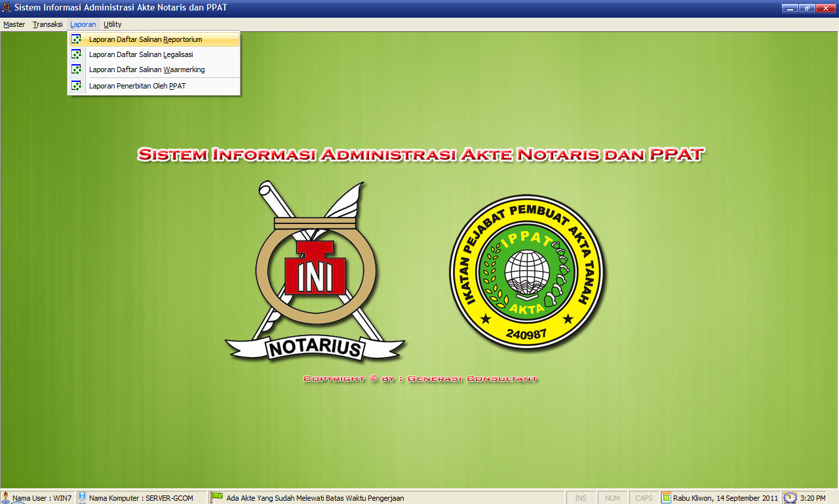Click the user icon in the status bar

[x=6, y=497]
